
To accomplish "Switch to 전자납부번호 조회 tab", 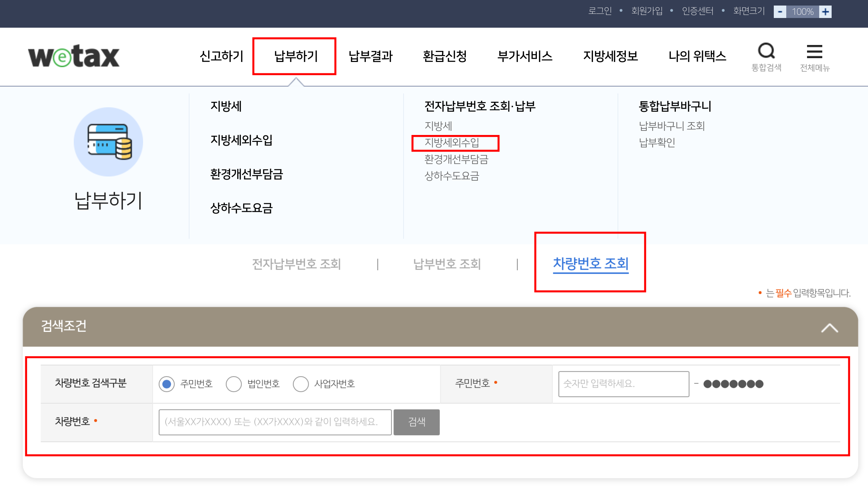I will click(x=296, y=264).
